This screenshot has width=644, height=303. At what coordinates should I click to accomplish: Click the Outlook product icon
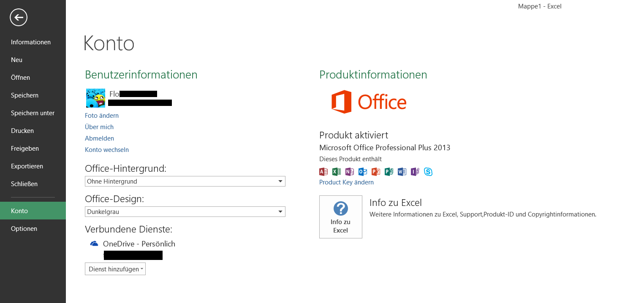[x=363, y=172]
